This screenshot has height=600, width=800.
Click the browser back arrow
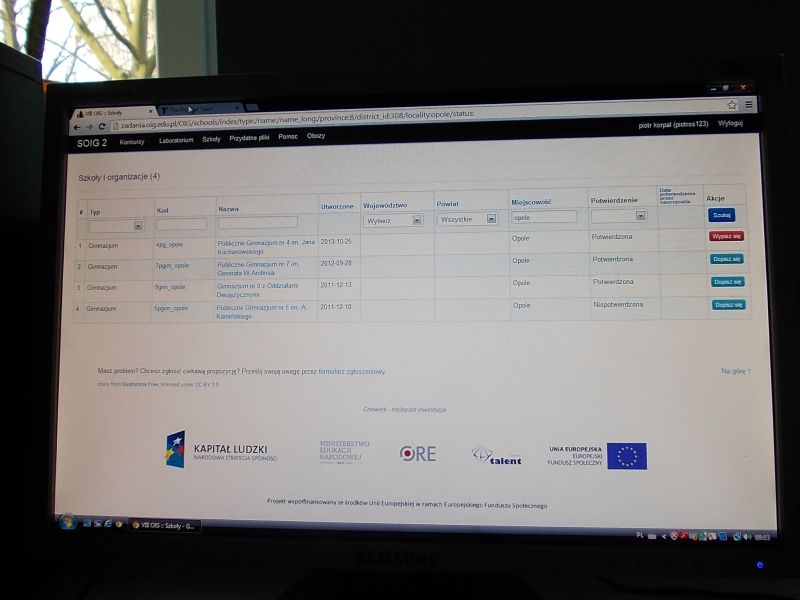(x=76, y=127)
